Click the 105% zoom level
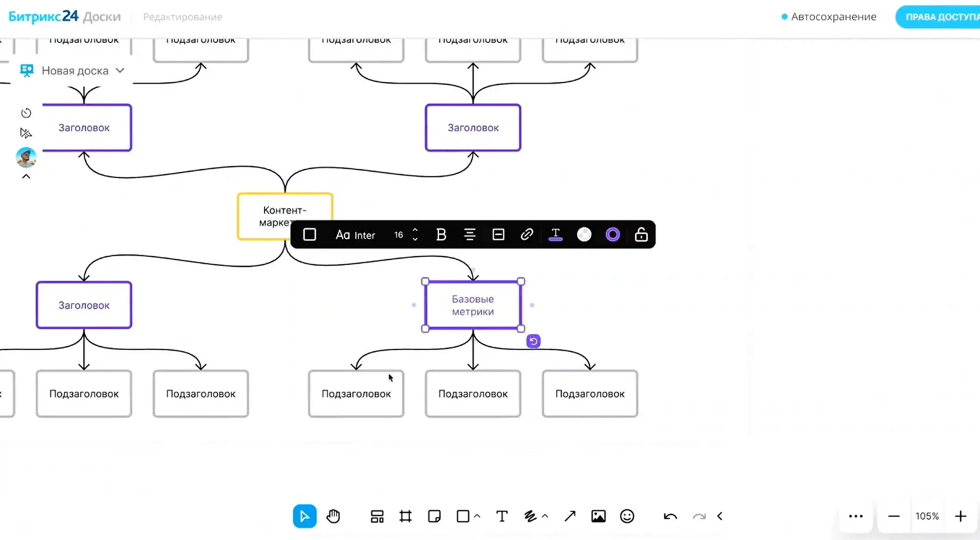Screen dimensions: 980x540 [x=927, y=516]
